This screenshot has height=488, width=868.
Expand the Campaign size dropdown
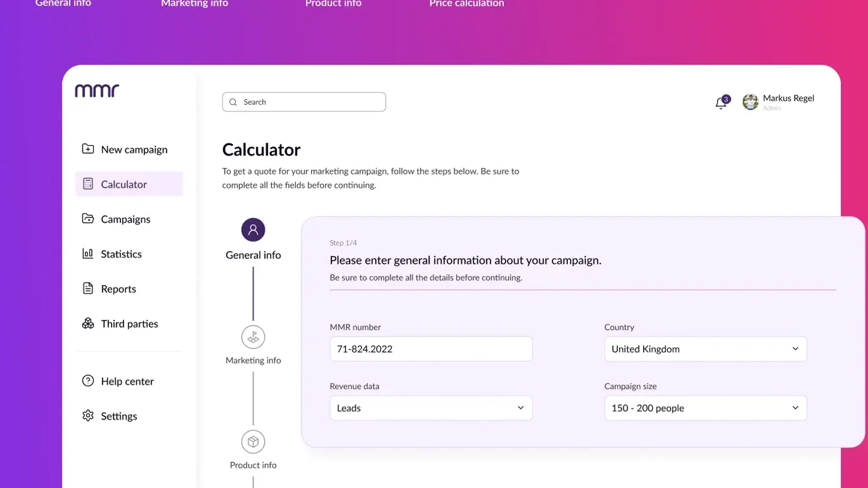[705, 408]
